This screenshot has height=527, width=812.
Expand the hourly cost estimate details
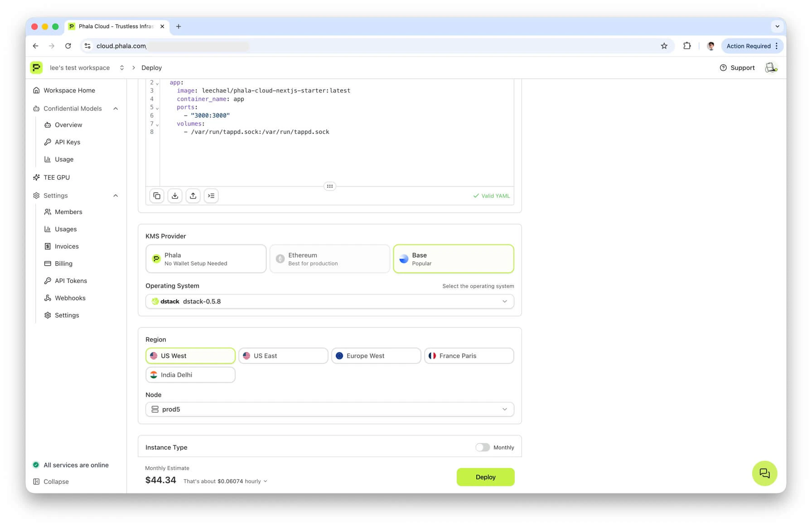coord(266,481)
